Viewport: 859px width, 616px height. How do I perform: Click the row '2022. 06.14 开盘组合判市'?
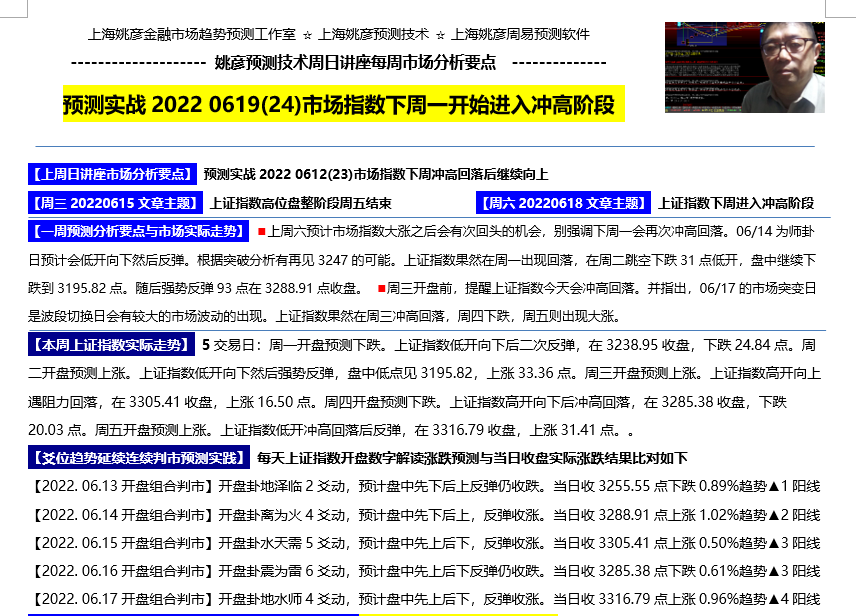click(425, 515)
